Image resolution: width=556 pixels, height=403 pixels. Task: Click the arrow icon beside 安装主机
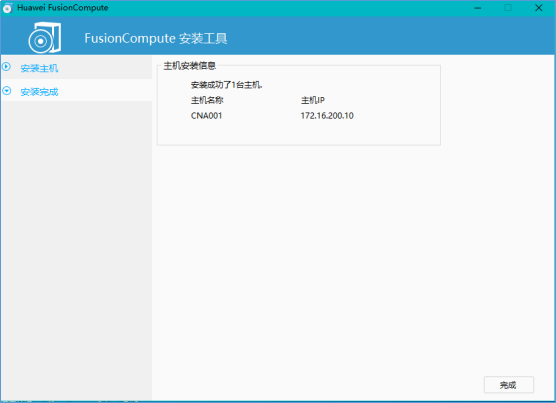tap(6, 66)
